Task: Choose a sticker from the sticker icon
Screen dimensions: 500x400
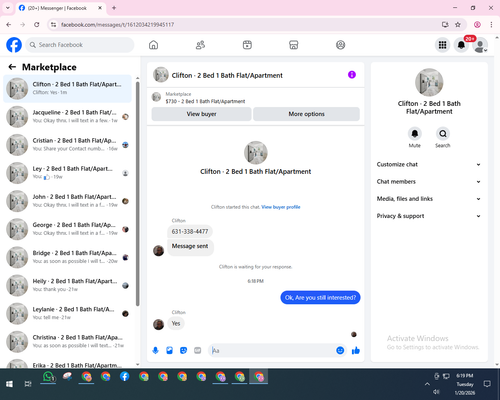Action: click(183, 350)
